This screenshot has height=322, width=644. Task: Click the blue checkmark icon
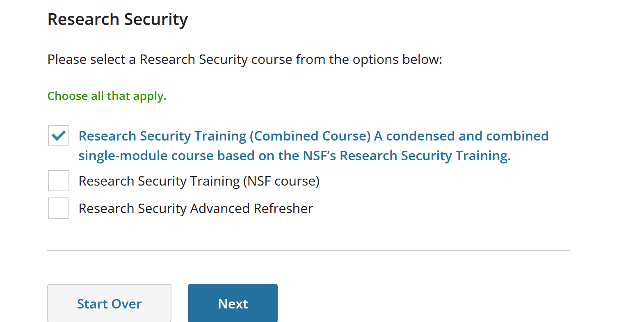tap(59, 135)
